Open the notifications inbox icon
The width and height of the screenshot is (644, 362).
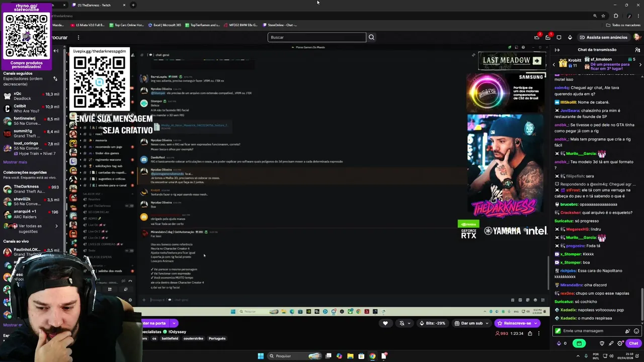click(x=548, y=37)
